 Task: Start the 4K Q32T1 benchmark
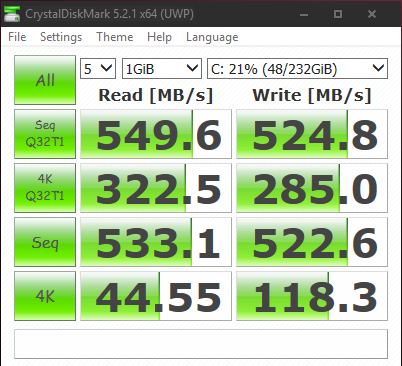pos(45,188)
